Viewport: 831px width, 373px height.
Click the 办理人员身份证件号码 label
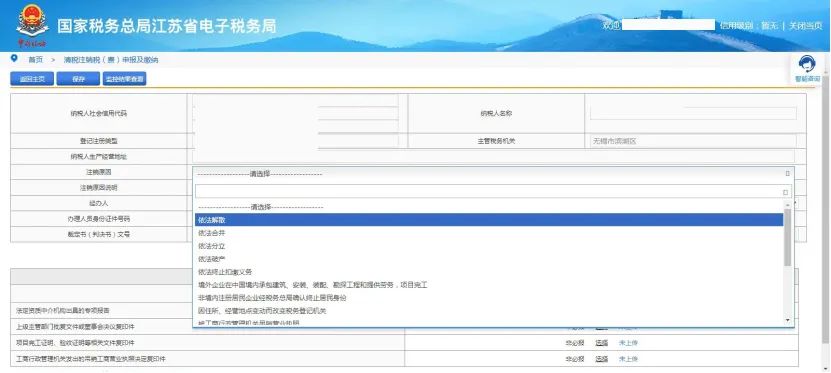[x=99, y=218]
